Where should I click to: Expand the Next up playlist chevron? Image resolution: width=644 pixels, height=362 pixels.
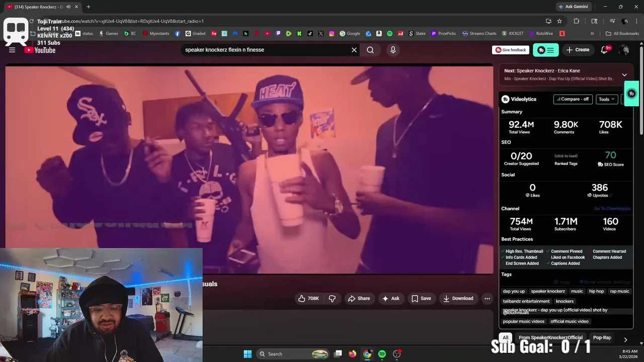pos(624,75)
